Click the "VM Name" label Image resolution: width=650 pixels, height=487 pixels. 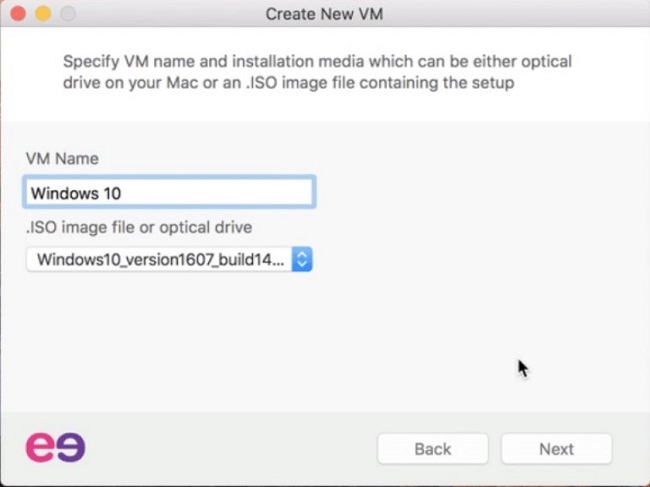tap(62, 159)
